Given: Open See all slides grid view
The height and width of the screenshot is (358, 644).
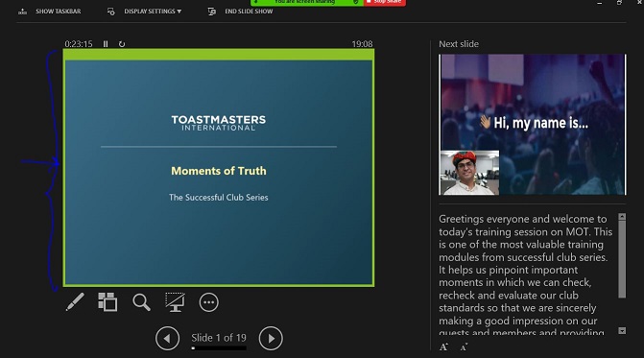Looking at the screenshot, I should point(107,302).
